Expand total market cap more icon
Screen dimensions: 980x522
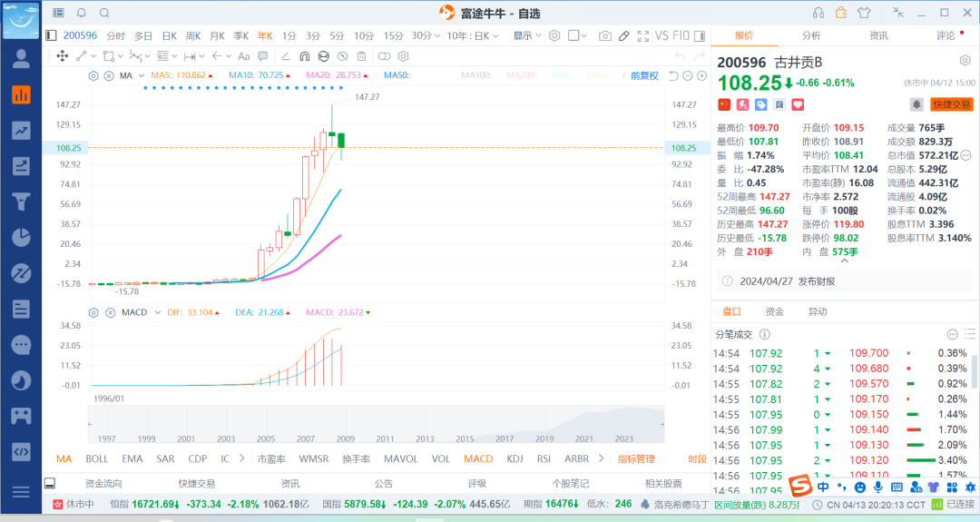965,155
